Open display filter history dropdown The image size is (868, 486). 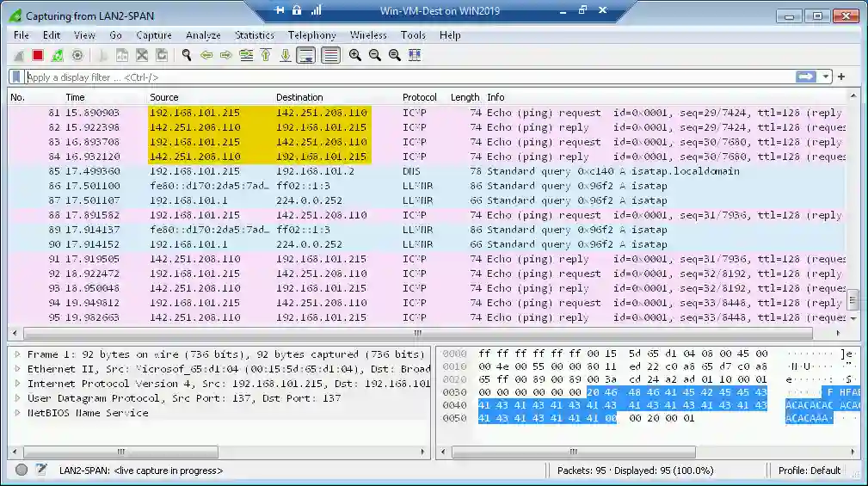pyautogui.click(x=825, y=77)
